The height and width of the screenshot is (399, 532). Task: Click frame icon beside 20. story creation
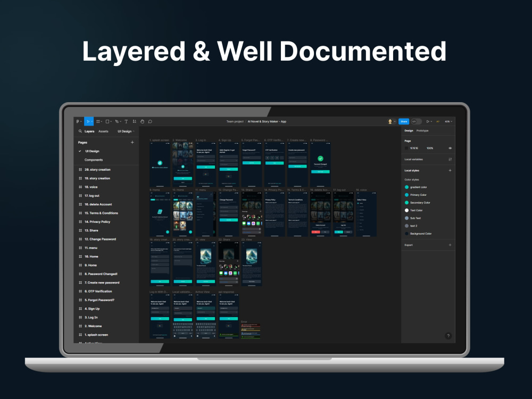[x=80, y=170]
